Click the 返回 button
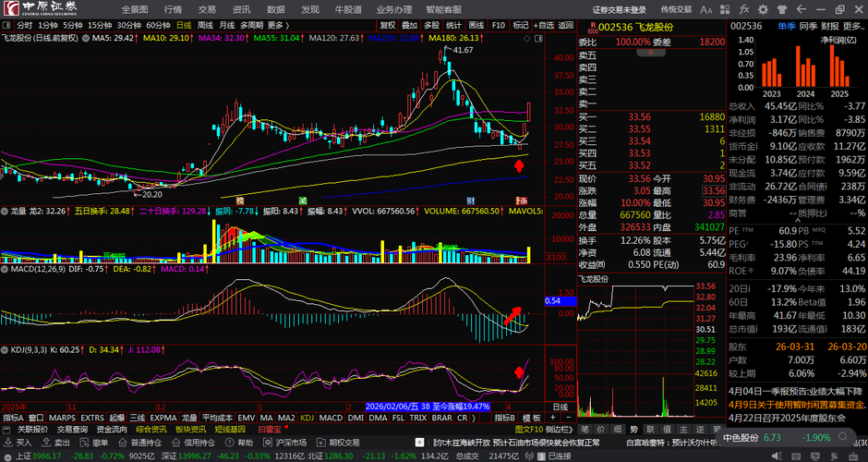 pyautogui.click(x=566, y=26)
